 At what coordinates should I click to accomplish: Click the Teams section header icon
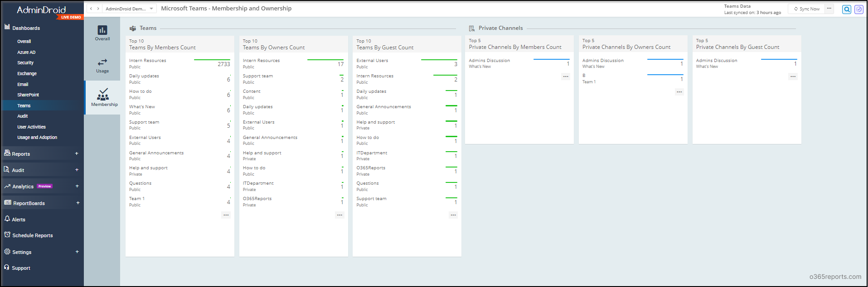(133, 28)
